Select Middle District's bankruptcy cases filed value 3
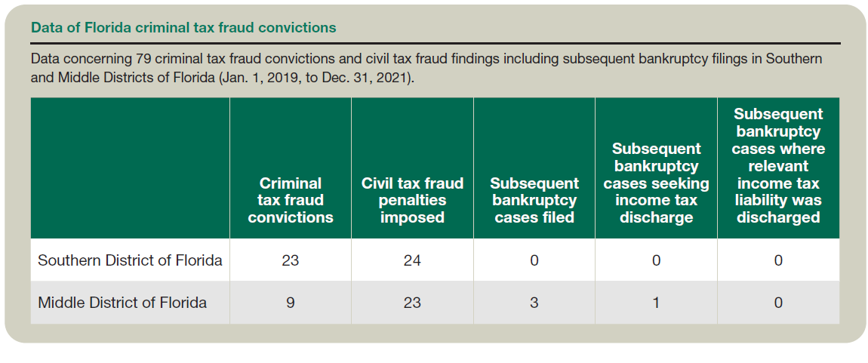The height and width of the screenshot is (363, 868). pos(534,303)
